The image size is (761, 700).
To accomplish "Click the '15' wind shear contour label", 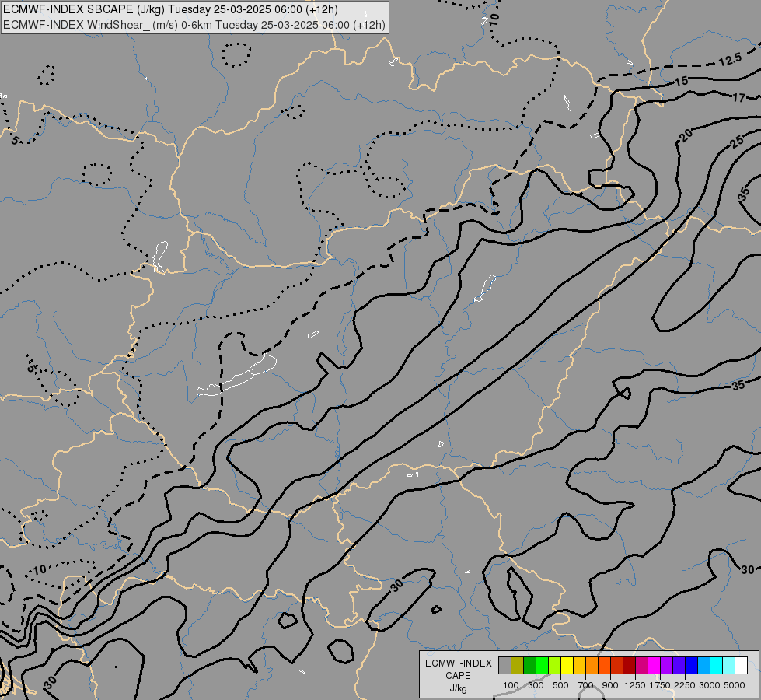I will (682, 81).
